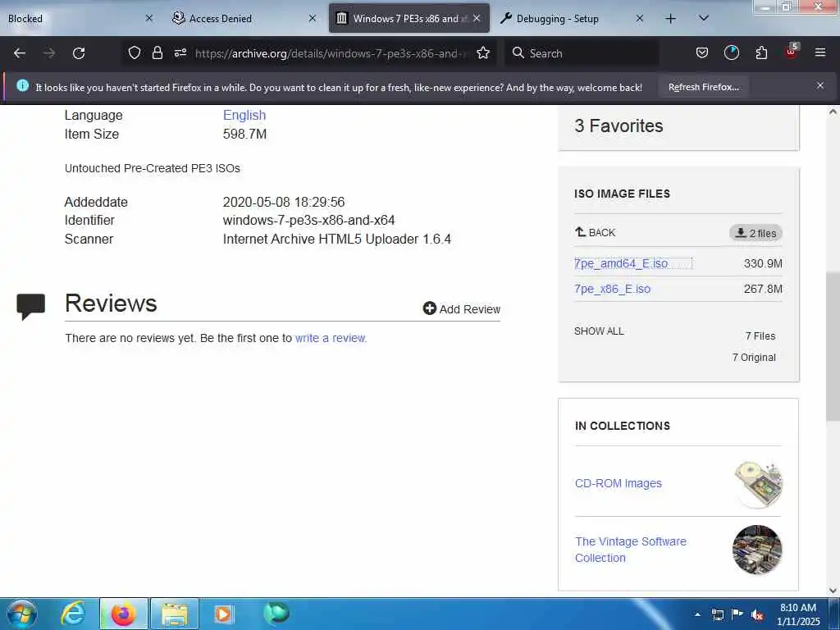
Task: Open The Vintage Software Collection link
Action: point(631,550)
